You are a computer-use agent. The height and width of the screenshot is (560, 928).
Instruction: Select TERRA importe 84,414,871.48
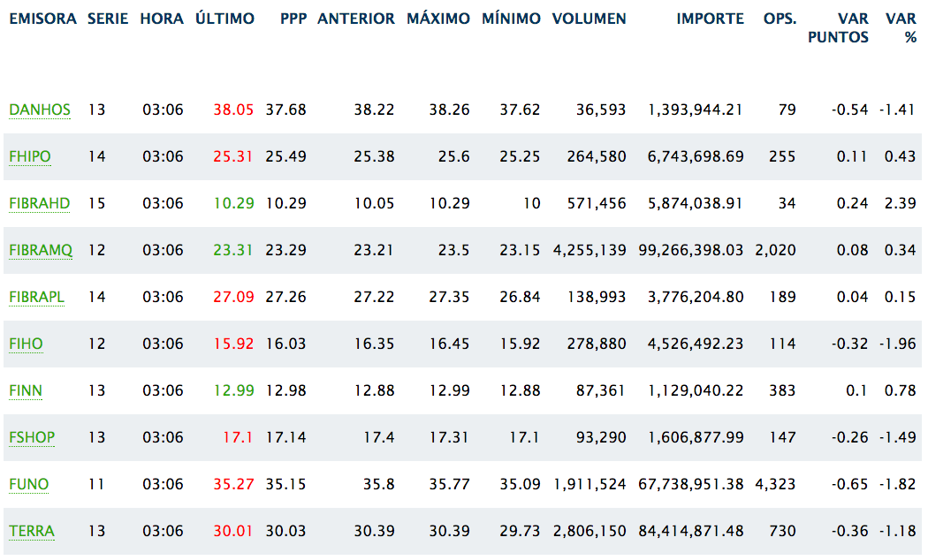[690, 531]
